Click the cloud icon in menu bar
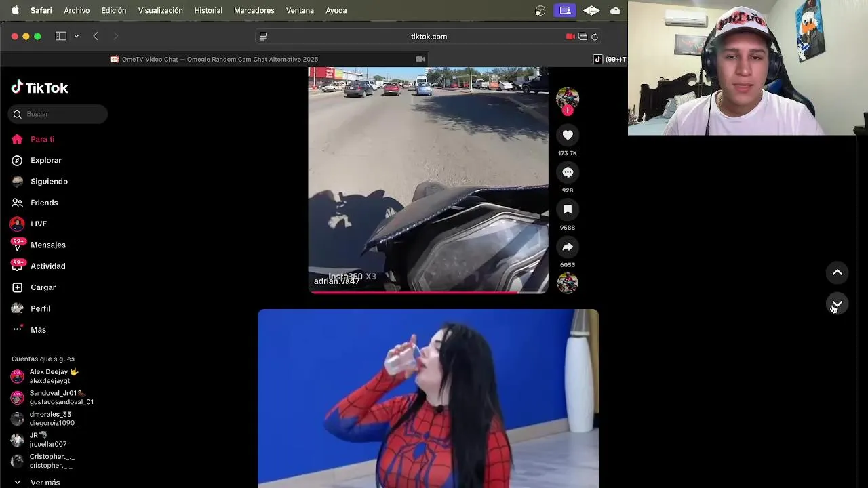This screenshot has height=488, width=868. coord(616,10)
